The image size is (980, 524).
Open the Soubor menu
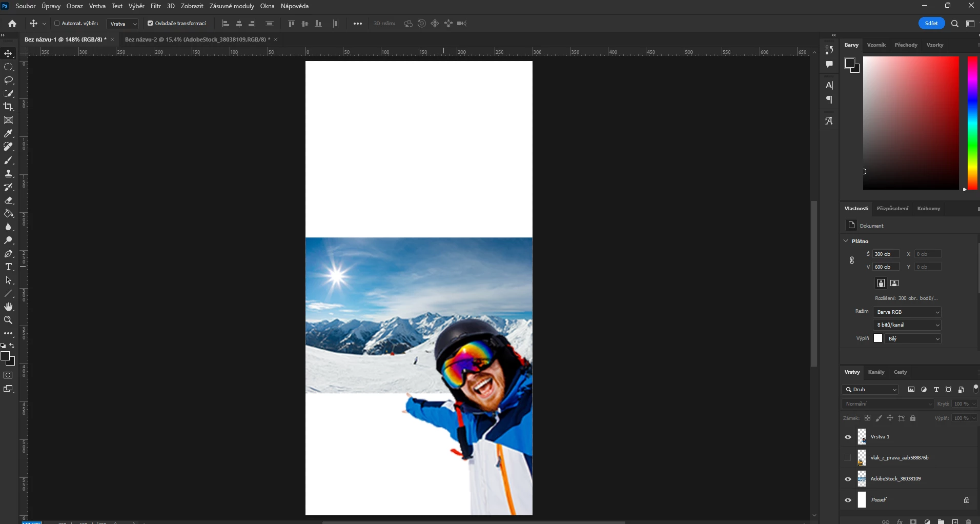26,6
